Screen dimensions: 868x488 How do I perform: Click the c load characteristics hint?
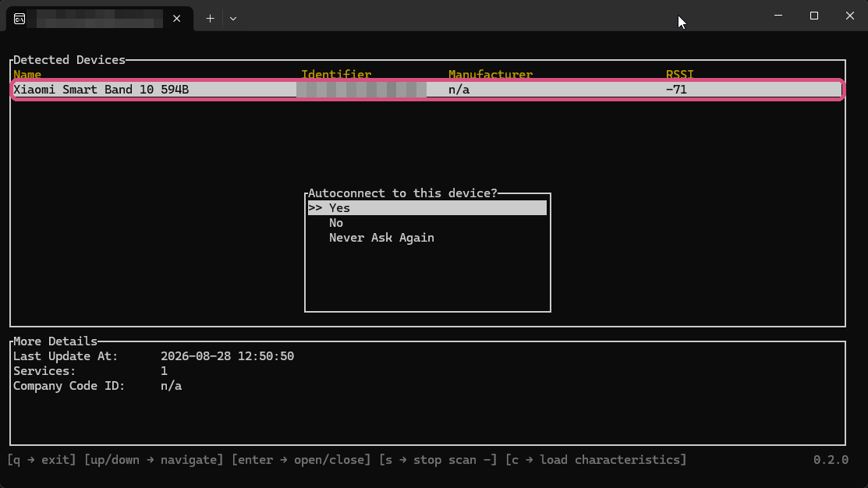596,461
